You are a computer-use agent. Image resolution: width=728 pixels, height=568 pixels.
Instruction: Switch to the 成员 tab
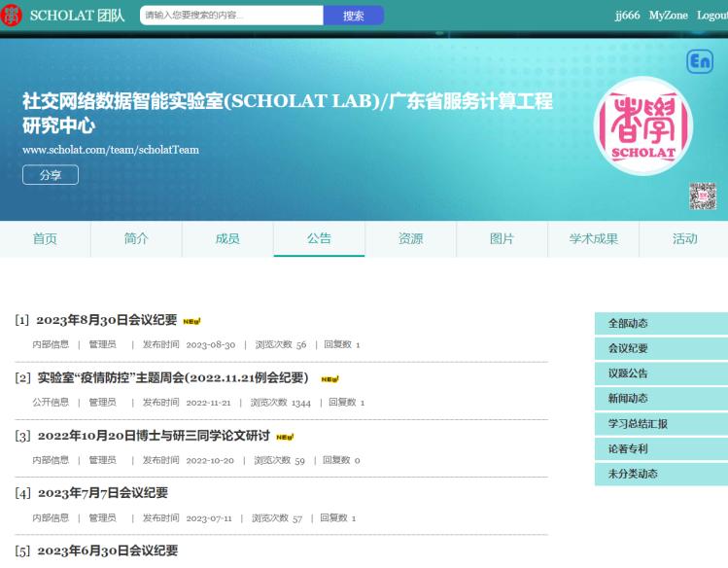pos(227,239)
